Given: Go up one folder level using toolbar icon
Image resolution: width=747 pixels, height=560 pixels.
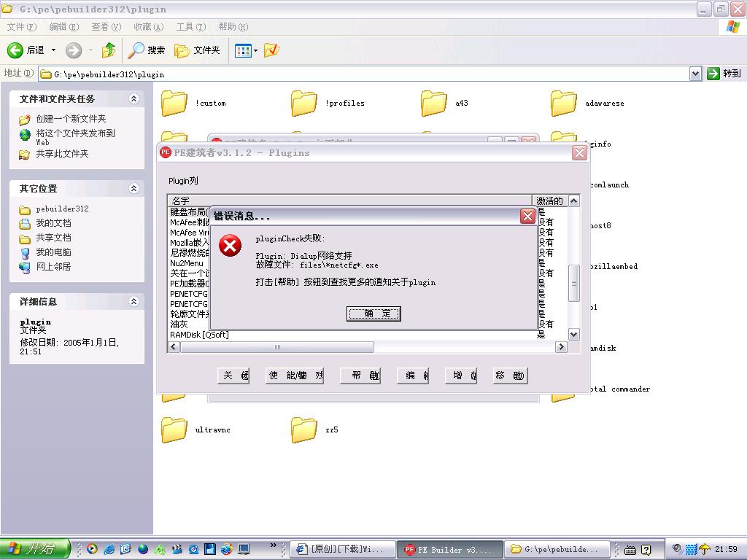Looking at the screenshot, I should [x=109, y=50].
